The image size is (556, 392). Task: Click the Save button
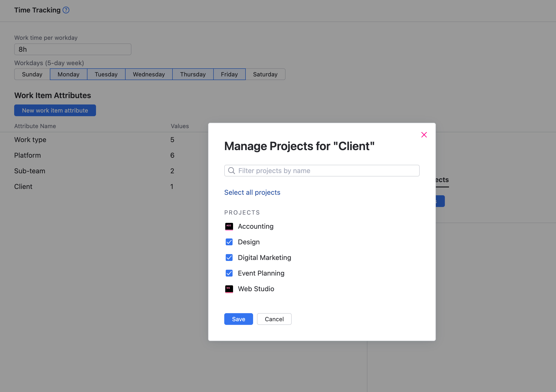tap(238, 319)
